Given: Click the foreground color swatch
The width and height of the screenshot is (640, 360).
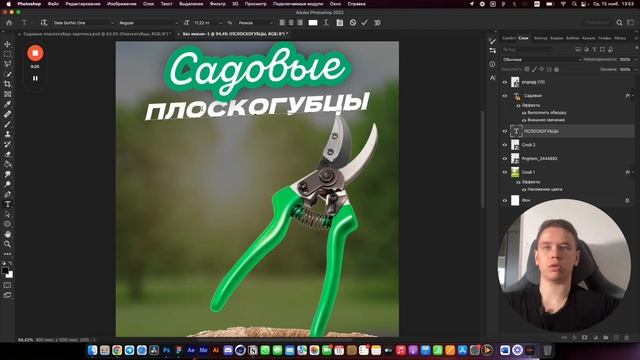Looking at the screenshot, I should click(5, 270).
